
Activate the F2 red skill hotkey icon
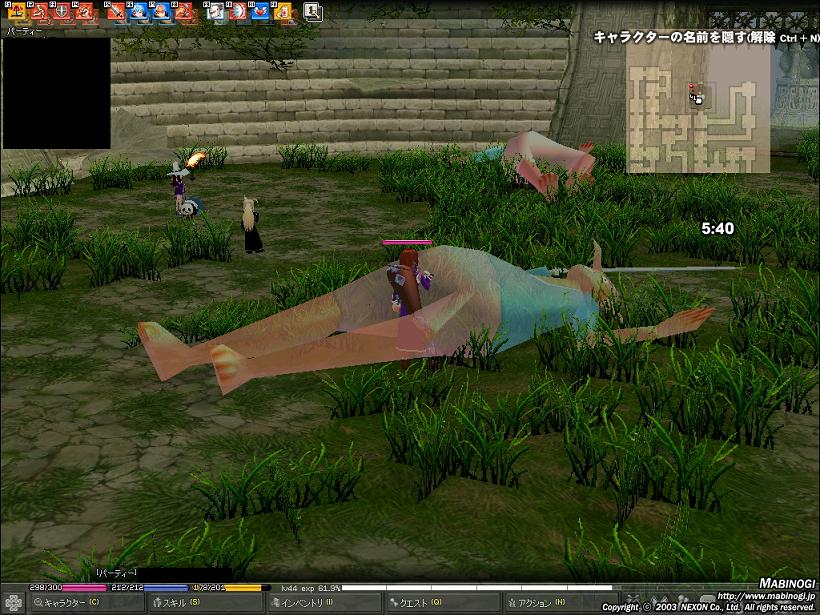point(40,11)
